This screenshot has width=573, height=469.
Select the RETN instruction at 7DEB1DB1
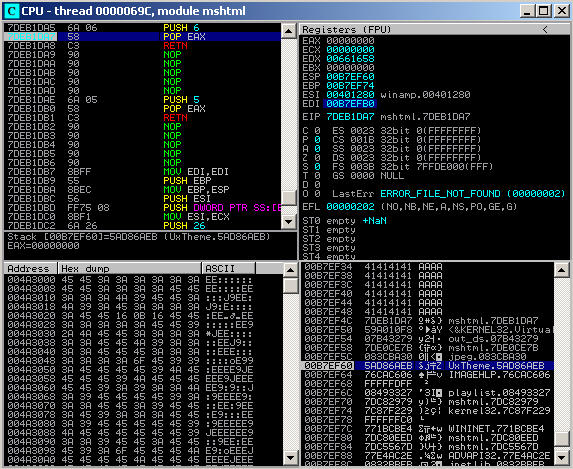[x=143, y=118]
